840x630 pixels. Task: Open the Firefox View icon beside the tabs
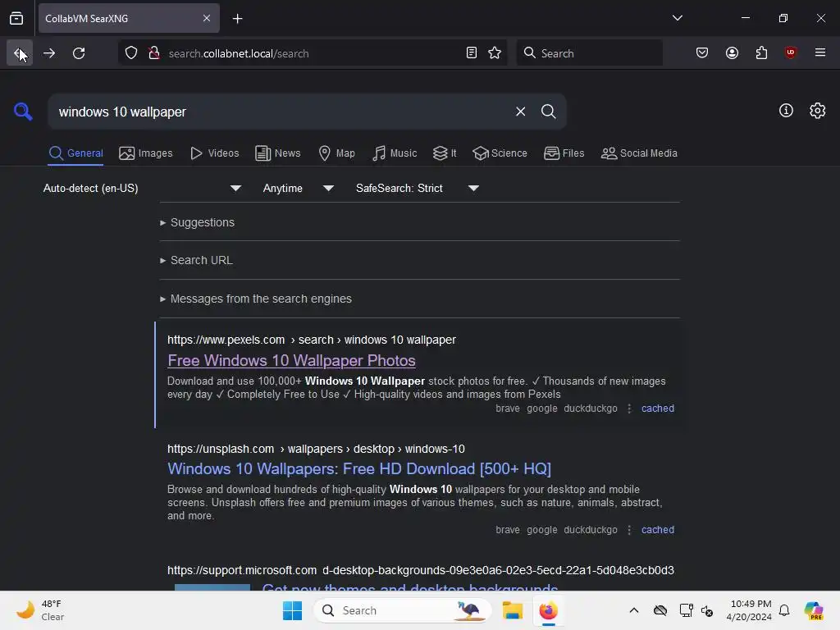tap(16, 18)
